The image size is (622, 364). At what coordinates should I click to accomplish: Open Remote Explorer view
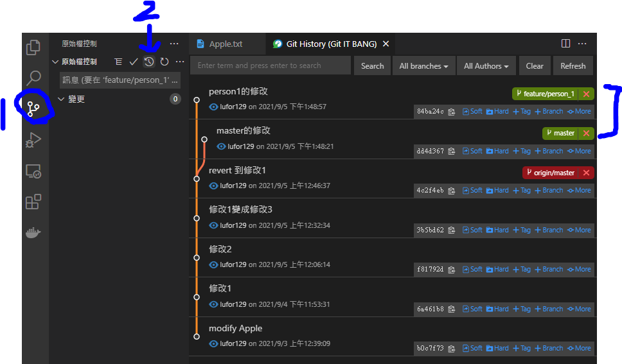pyautogui.click(x=33, y=171)
